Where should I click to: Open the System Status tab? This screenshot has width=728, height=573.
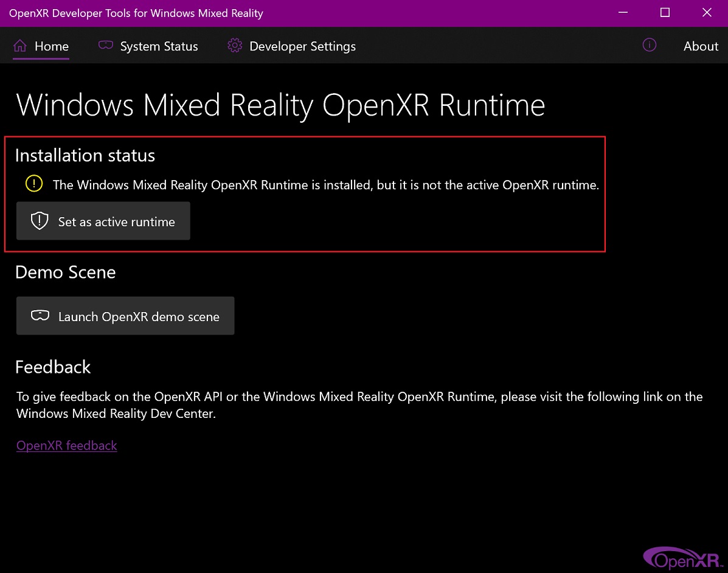(x=159, y=46)
